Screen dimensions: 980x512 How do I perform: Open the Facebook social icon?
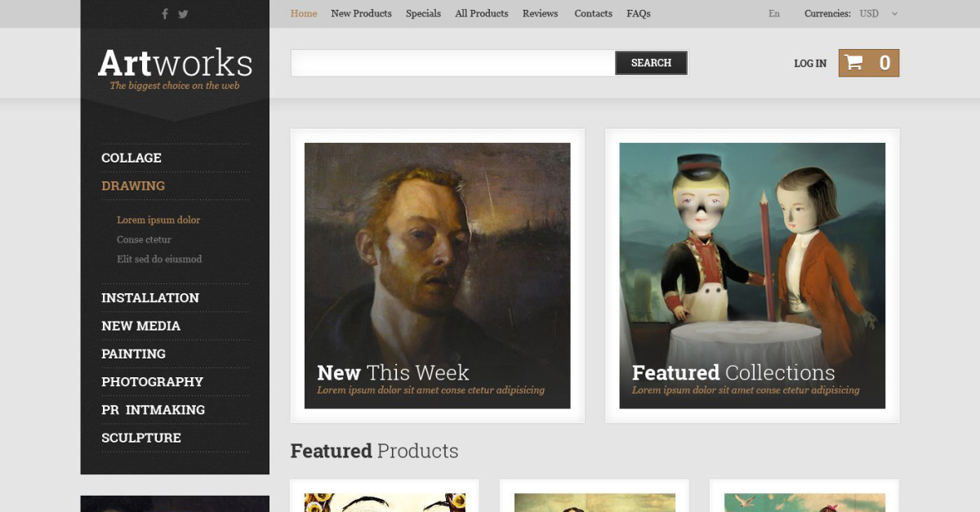pos(165,14)
